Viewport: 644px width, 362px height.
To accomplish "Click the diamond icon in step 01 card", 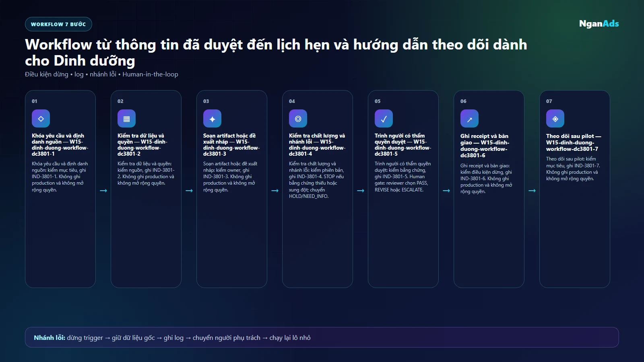I will click(41, 119).
